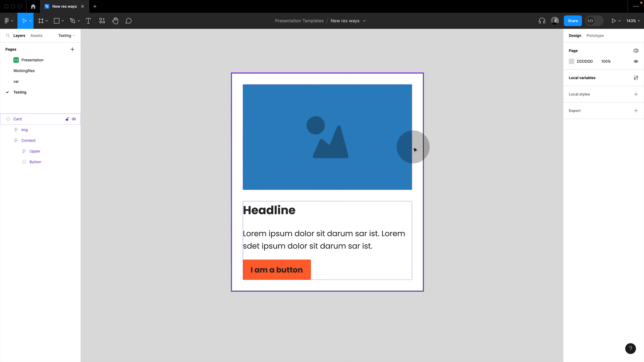
Task: Toggle page background color visibility
Action: coord(636,61)
